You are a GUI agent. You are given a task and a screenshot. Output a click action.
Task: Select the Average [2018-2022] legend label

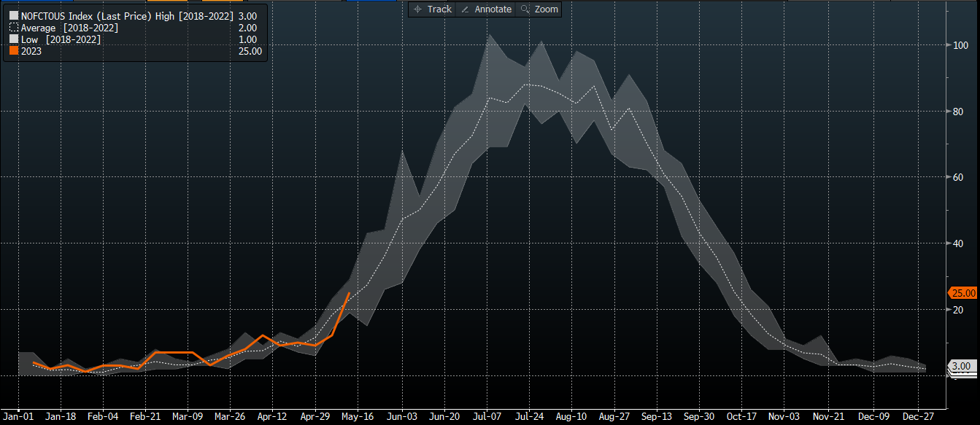(70, 27)
